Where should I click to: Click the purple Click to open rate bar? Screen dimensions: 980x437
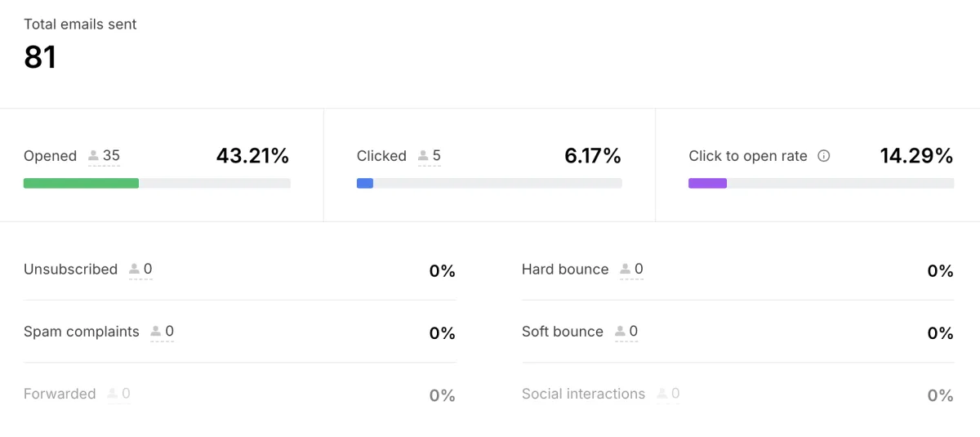tap(707, 183)
